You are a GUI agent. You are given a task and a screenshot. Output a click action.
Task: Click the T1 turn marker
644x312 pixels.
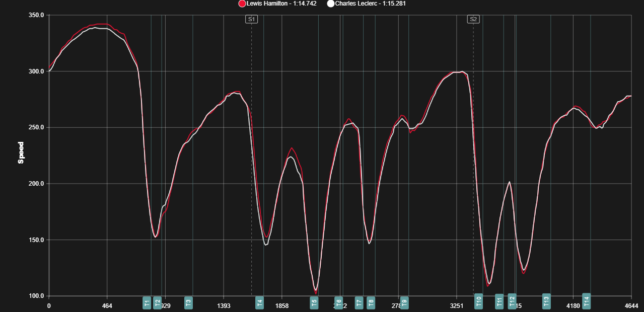(147, 302)
